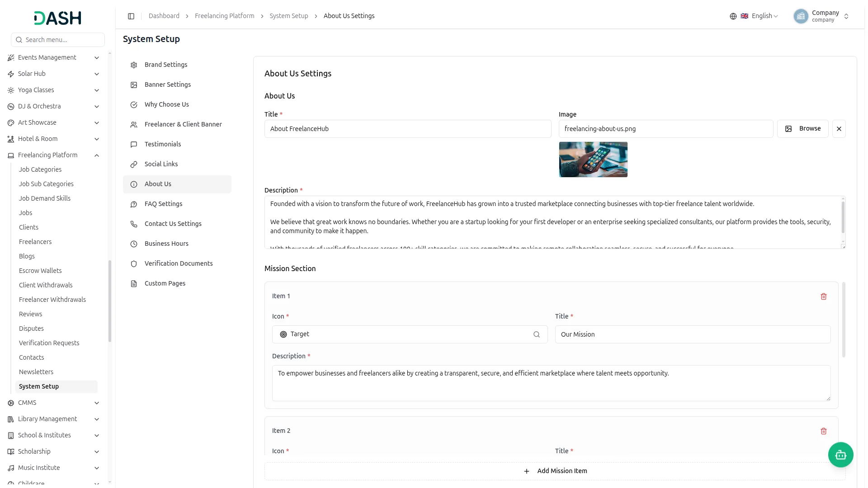
Task: Open the English language dropdown
Action: [759, 16]
